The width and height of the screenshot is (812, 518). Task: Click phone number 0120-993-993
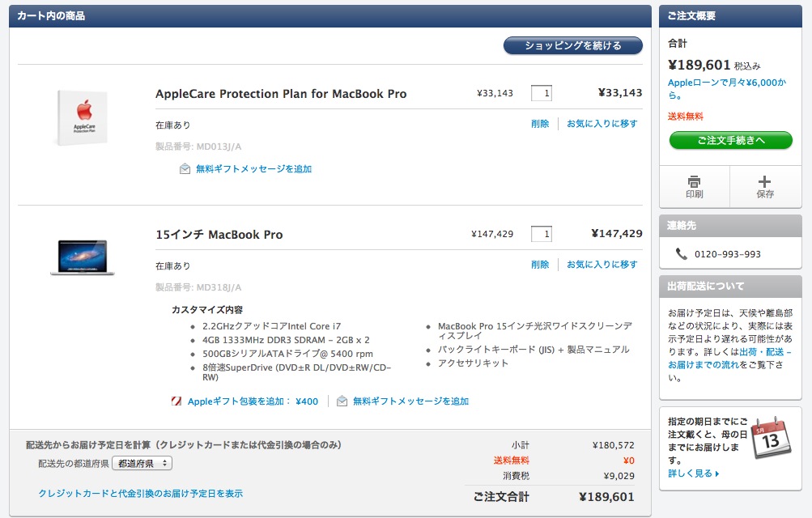coord(728,254)
